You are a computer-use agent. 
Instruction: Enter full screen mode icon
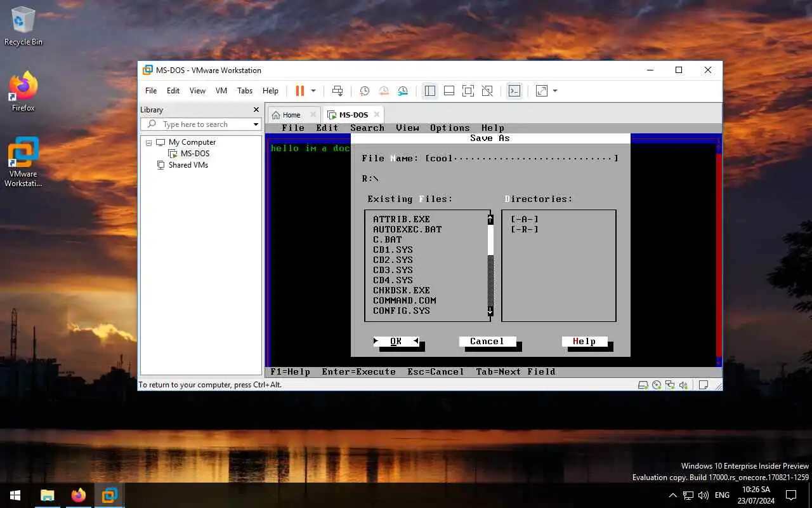tap(468, 91)
